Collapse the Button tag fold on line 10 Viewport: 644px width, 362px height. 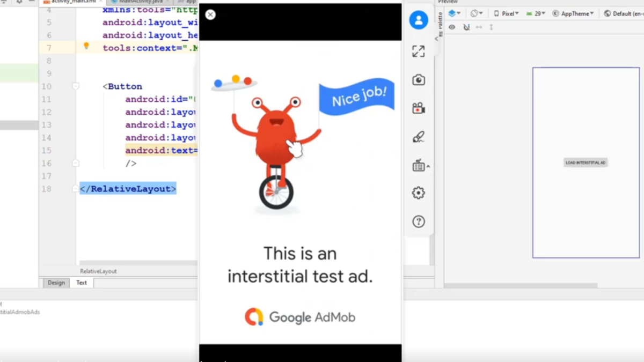pos(76,86)
